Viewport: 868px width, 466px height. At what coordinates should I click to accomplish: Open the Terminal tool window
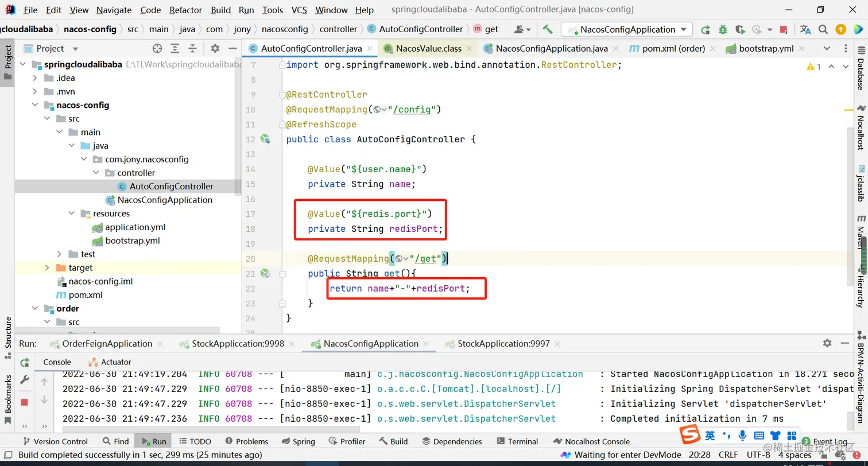coord(517,441)
